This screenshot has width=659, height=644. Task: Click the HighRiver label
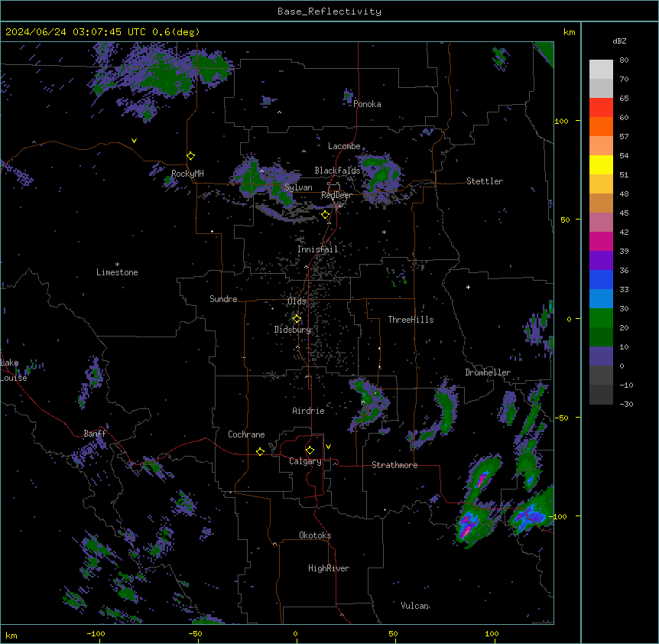(x=329, y=568)
